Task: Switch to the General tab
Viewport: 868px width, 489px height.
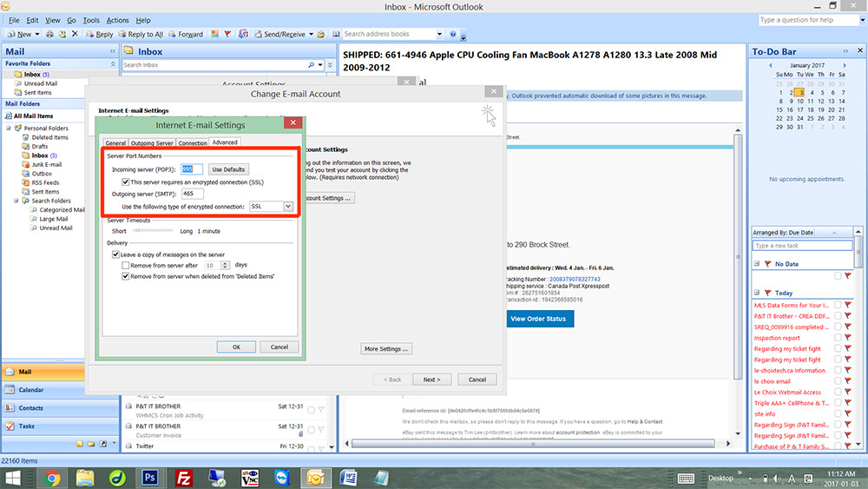Action: click(x=115, y=143)
